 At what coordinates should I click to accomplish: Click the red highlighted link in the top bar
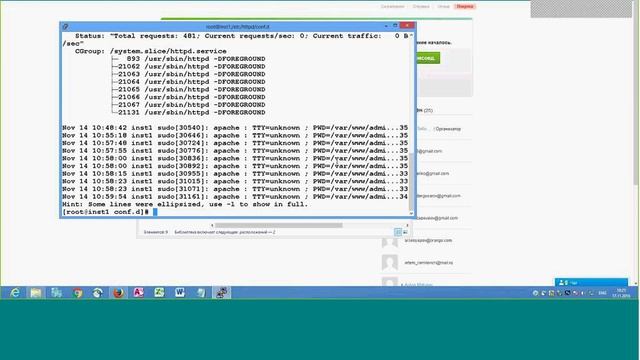[x=464, y=6]
